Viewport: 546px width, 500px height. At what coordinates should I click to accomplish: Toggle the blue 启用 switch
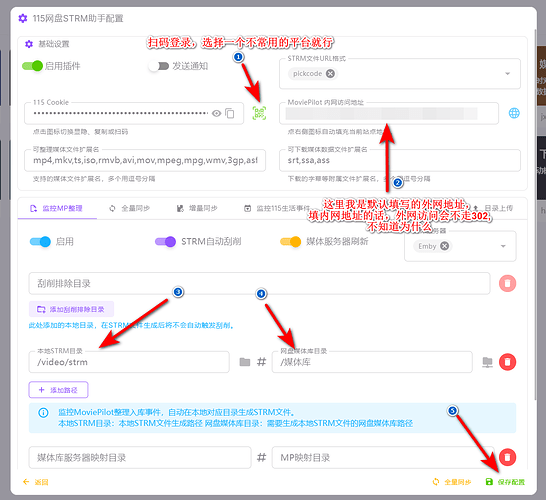click(40, 241)
